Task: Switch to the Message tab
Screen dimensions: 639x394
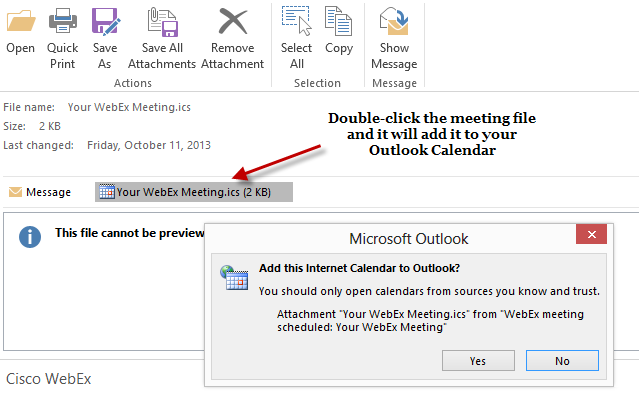Action: [40, 192]
